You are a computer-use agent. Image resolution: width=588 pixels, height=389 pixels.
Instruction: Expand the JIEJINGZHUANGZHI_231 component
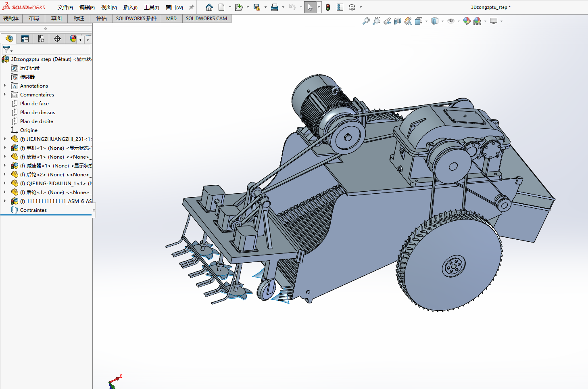5,139
